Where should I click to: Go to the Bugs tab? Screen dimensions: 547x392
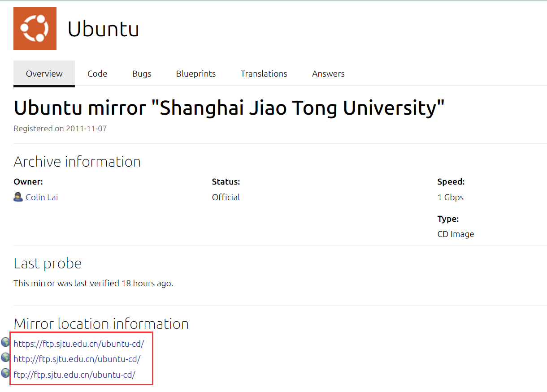[x=142, y=73]
